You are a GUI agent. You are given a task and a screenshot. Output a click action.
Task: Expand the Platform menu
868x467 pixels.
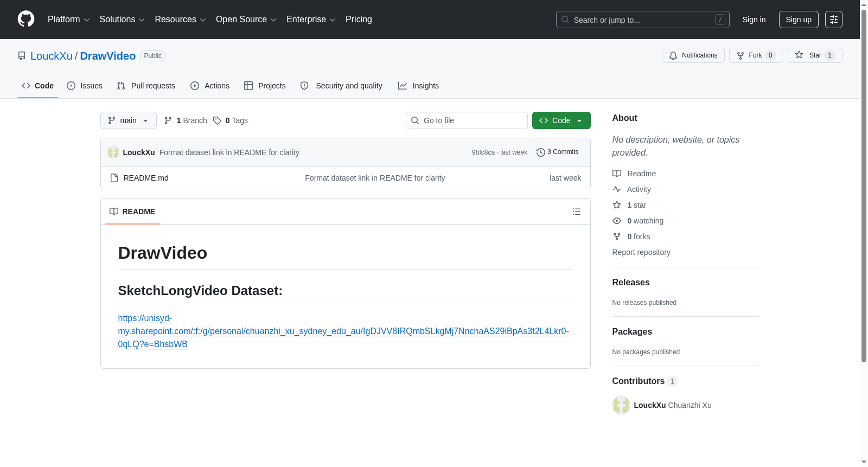(x=69, y=20)
